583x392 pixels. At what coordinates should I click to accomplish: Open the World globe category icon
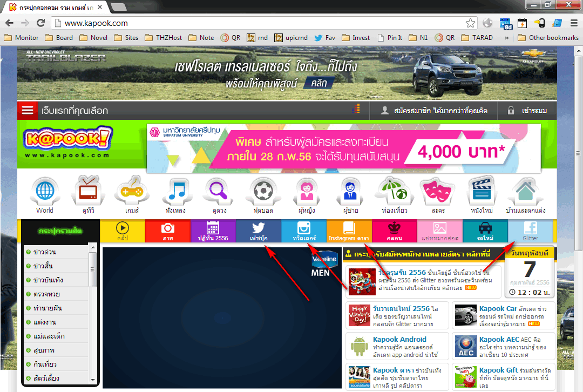[x=45, y=192]
